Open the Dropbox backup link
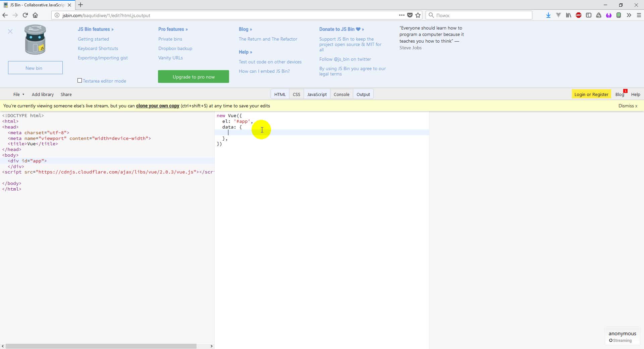The width and height of the screenshot is (644, 349). point(175,48)
